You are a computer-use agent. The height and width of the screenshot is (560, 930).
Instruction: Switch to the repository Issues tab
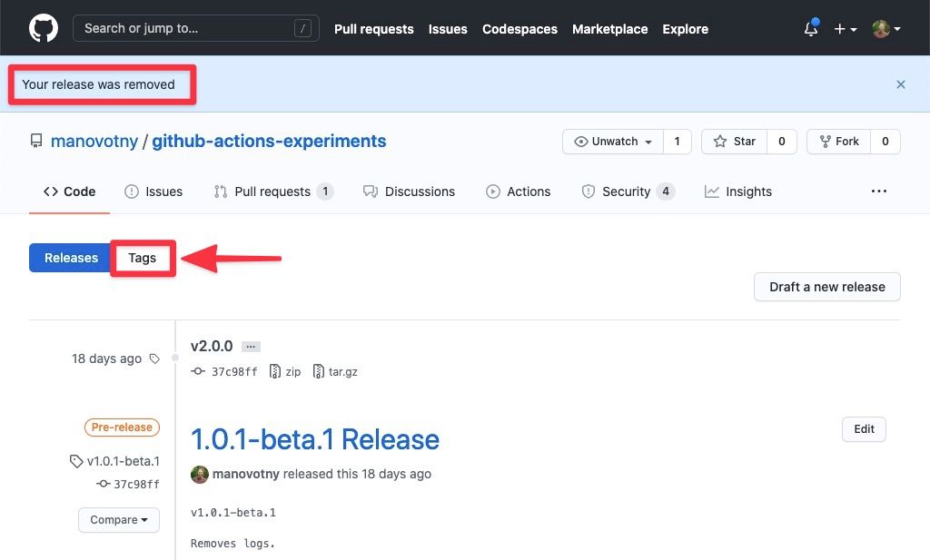pos(153,192)
